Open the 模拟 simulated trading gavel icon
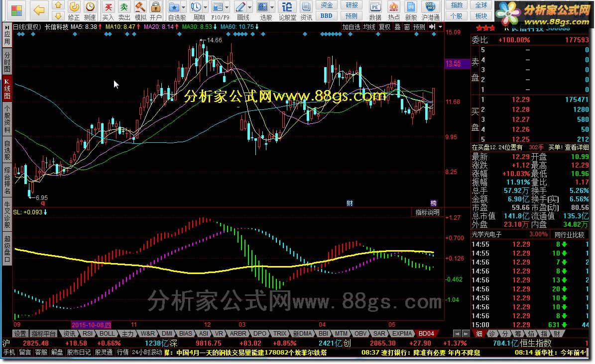This screenshot has width=595, height=364. tap(140, 7)
